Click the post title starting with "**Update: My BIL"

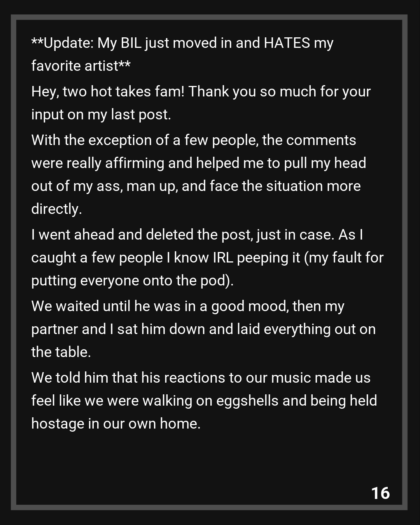[182, 43]
